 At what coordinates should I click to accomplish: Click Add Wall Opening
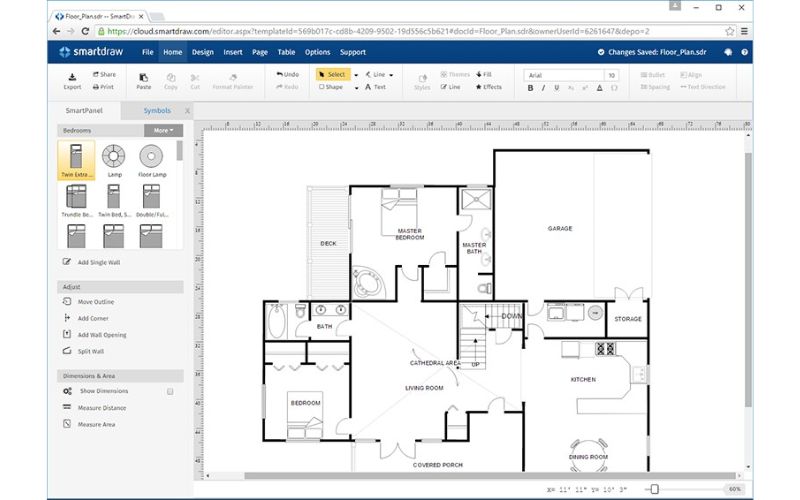(94, 335)
